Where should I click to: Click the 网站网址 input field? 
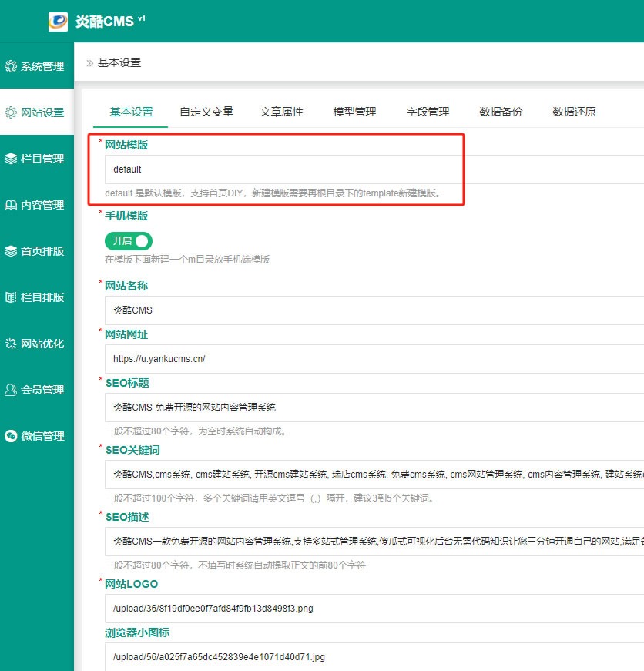[x=374, y=359]
